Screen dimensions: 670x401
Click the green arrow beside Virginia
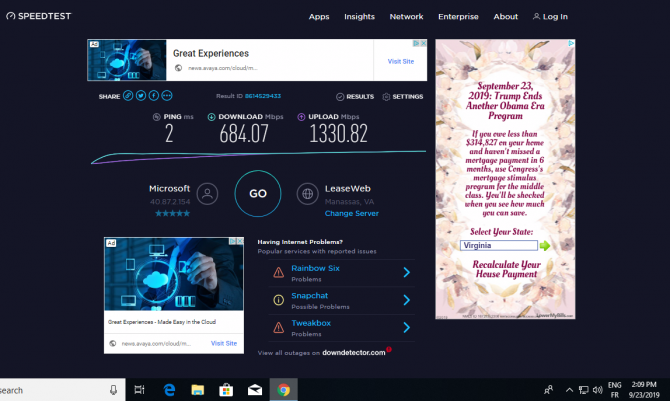[x=544, y=245]
